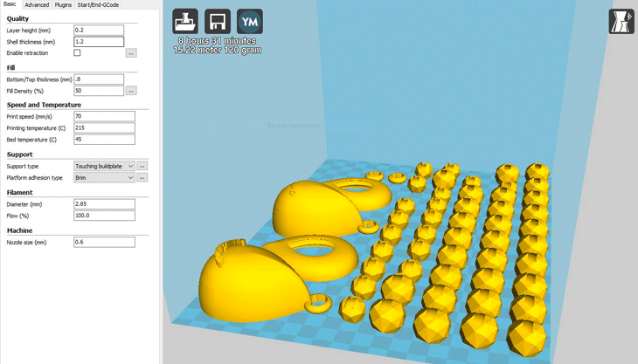Image resolution: width=638 pixels, height=364 pixels.
Task: Toggle the Enable retraction checkbox
Action: click(77, 53)
